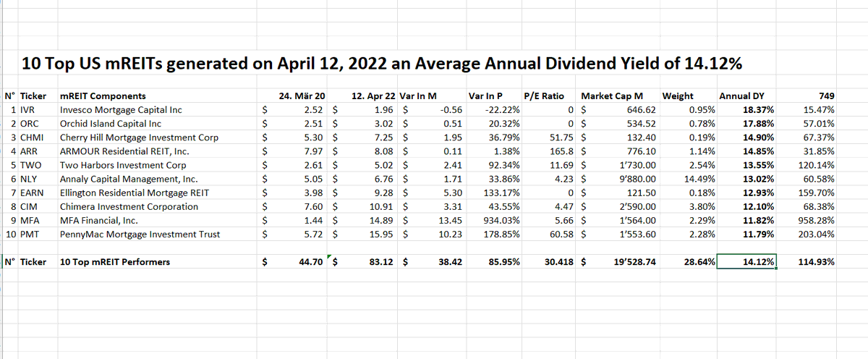Select EARN annual yield 12.93%
Screen dimensions: 868x359
pos(758,193)
